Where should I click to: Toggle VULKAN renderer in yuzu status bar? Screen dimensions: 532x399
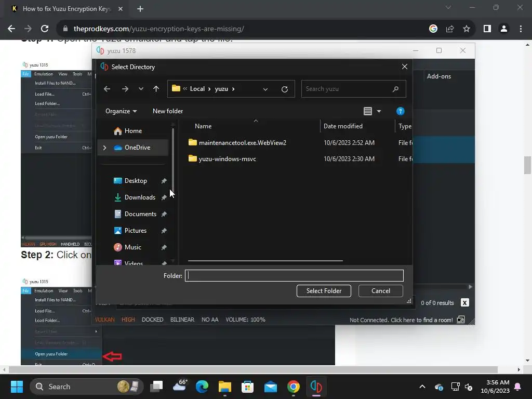pos(104,320)
